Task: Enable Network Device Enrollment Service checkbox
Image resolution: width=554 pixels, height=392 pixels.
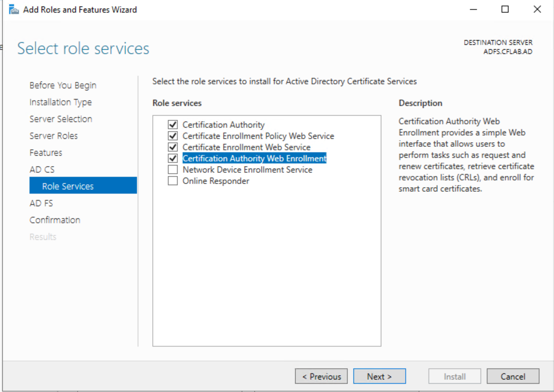Action: point(173,170)
